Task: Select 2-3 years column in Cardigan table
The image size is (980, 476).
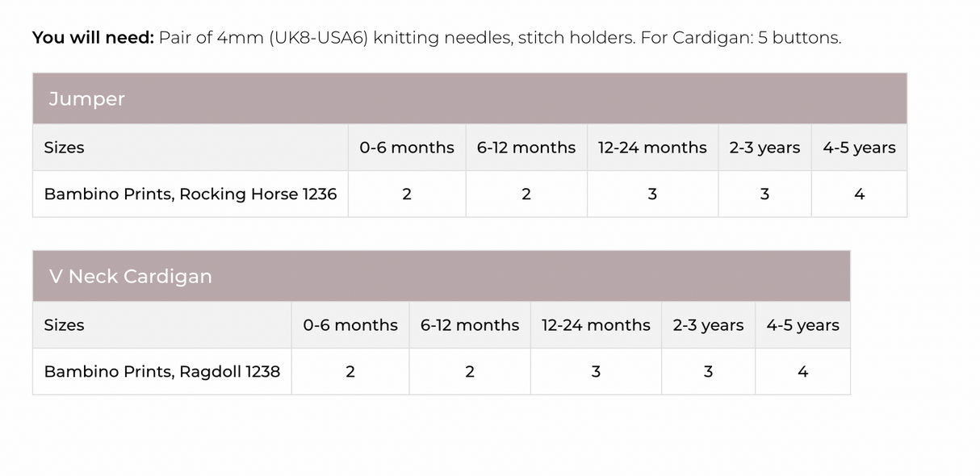Action: coord(708,325)
